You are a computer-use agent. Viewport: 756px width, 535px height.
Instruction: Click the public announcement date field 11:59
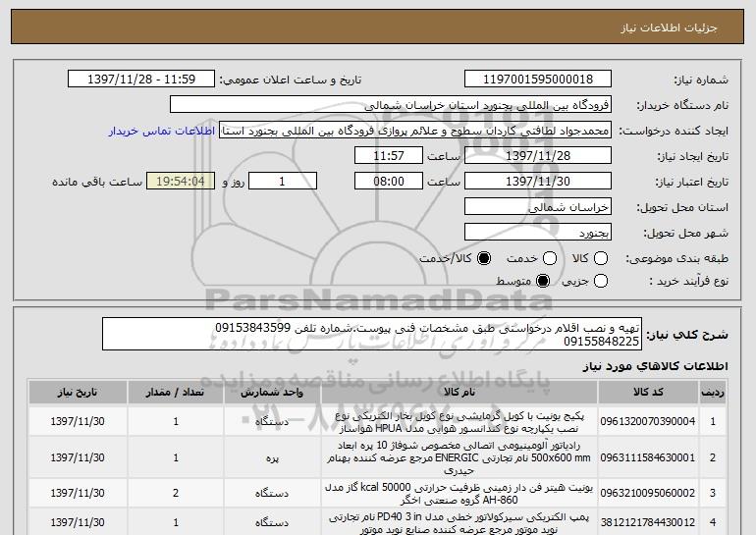click(x=141, y=80)
